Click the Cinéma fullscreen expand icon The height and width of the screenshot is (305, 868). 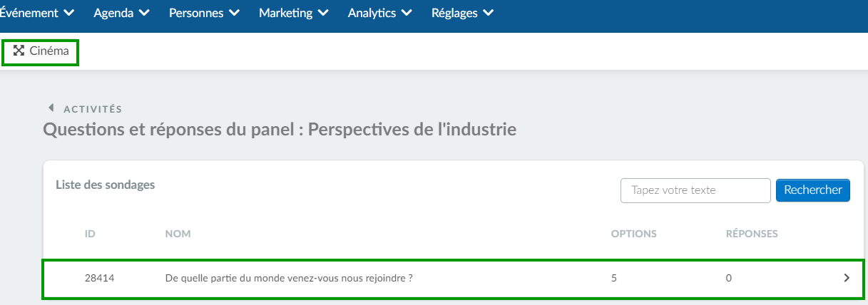(19, 51)
